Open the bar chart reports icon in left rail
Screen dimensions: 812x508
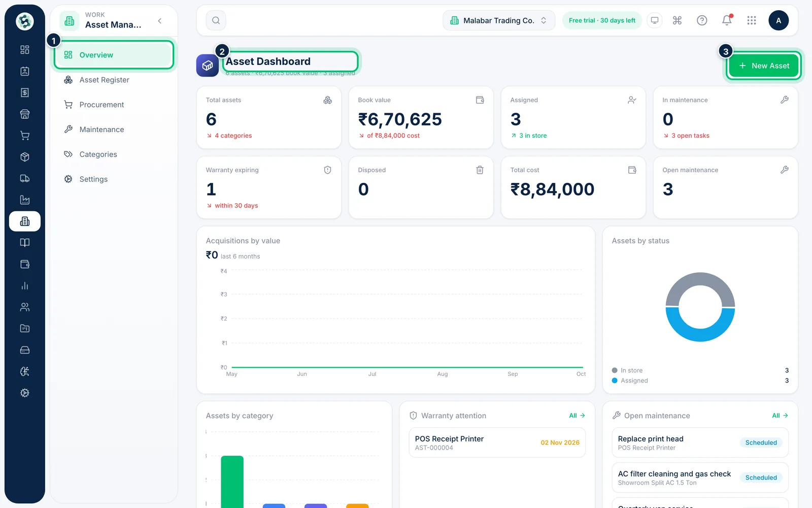[24, 285]
